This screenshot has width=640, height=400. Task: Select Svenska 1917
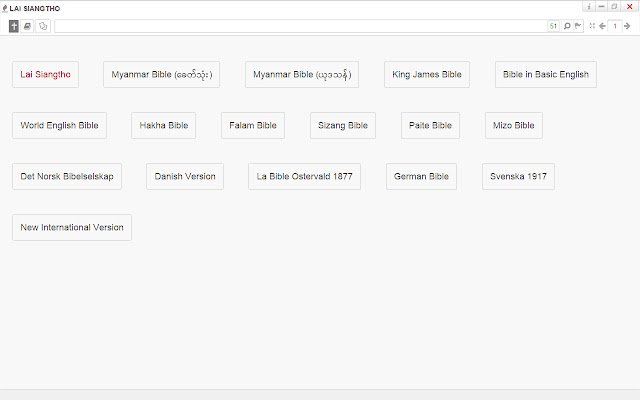(x=518, y=176)
